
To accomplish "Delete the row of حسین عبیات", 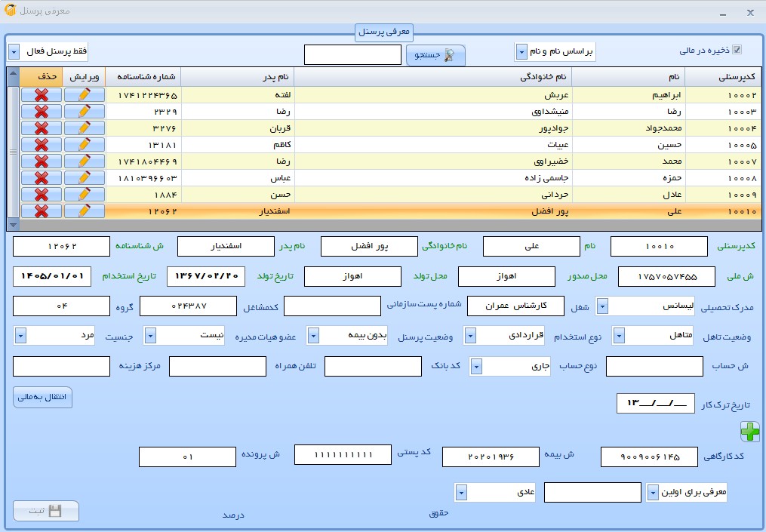I will (x=42, y=145).
